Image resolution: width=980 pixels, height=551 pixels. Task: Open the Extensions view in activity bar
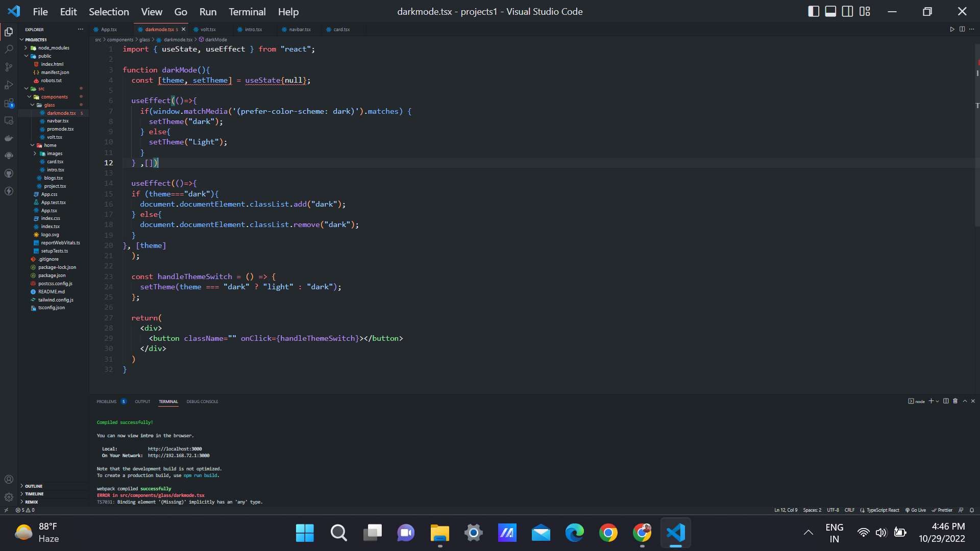coord(9,103)
